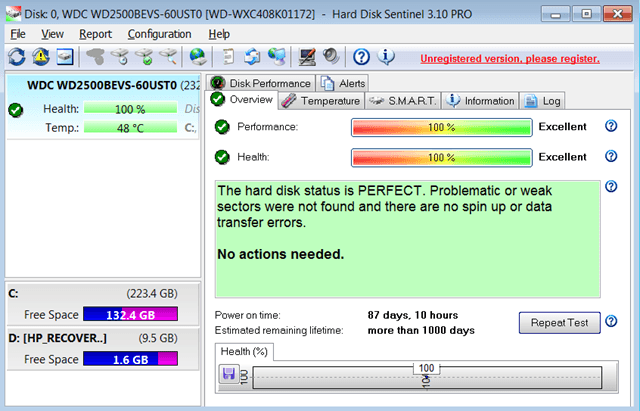The width and height of the screenshot is (640, 411).
Task: Click the 'Power on time:' label
Action: click(x=247, y=315)
